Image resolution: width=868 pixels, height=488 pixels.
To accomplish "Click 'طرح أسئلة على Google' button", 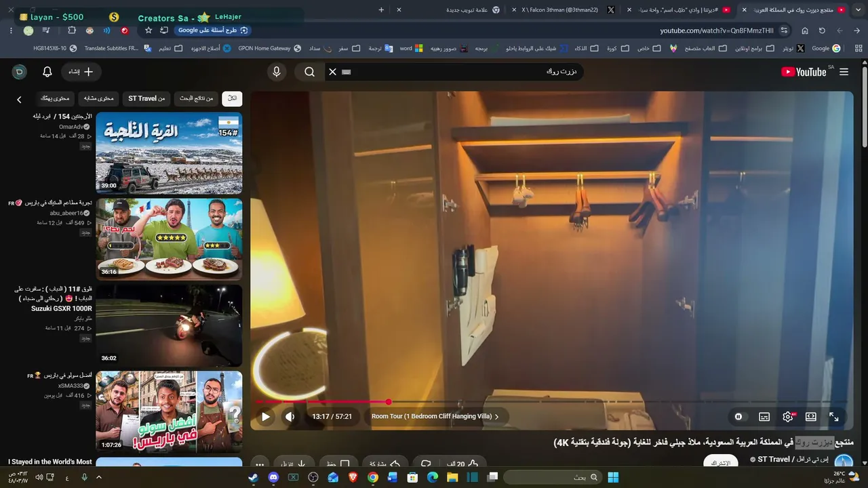I will coord(212,30).
